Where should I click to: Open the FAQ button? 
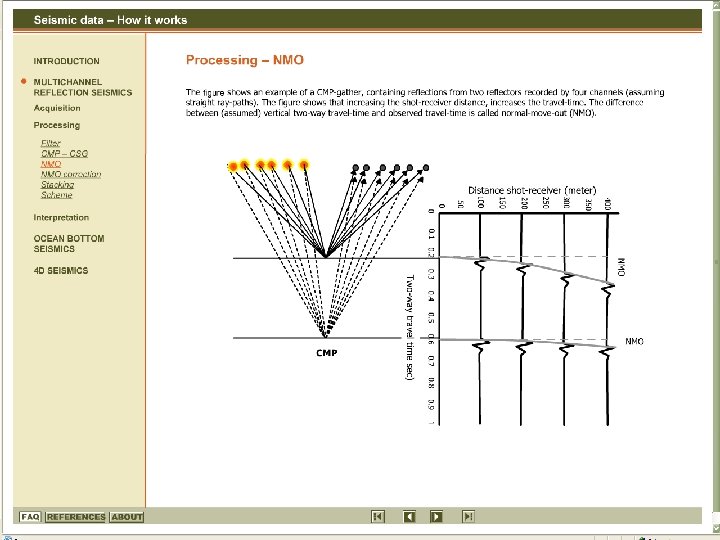(x=30, y=517)
